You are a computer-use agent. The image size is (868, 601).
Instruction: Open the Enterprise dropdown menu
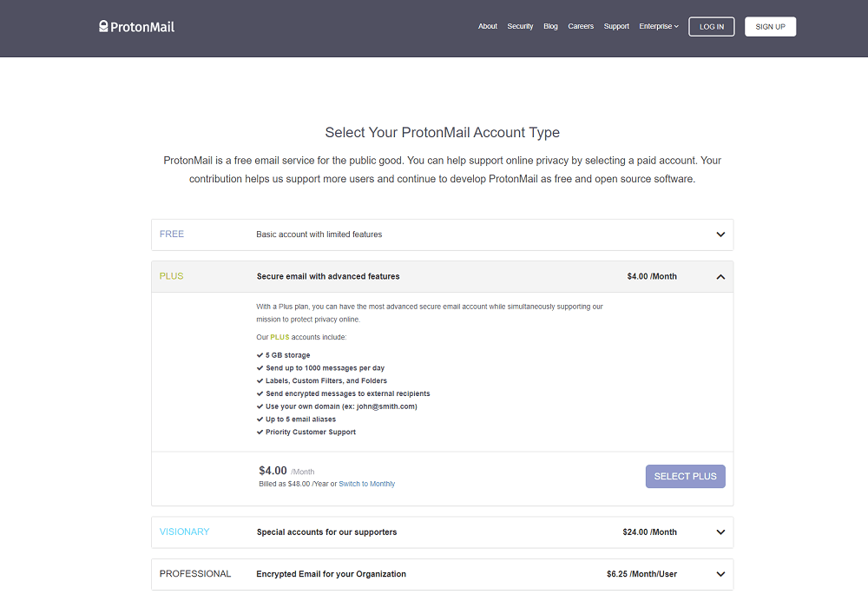(x=658, y=26)
